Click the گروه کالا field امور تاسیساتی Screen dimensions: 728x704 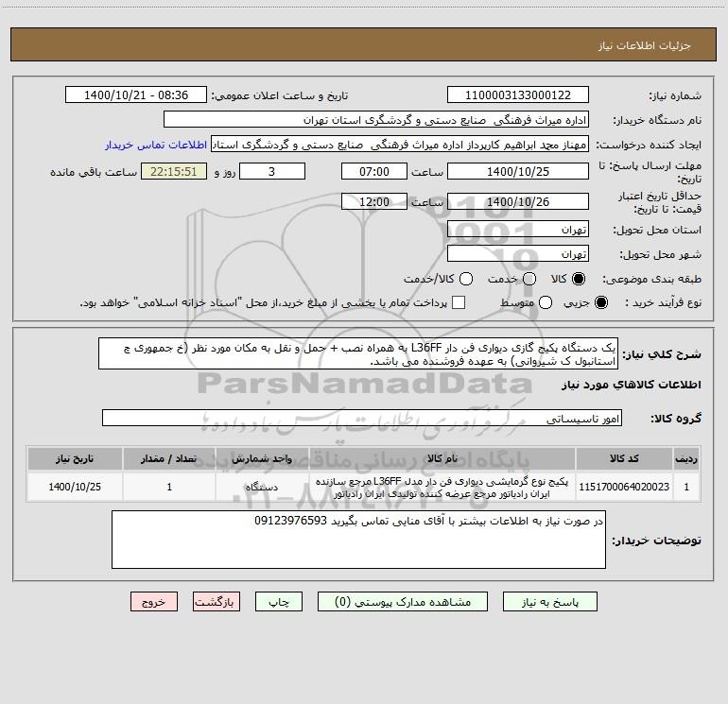(362, 418)
